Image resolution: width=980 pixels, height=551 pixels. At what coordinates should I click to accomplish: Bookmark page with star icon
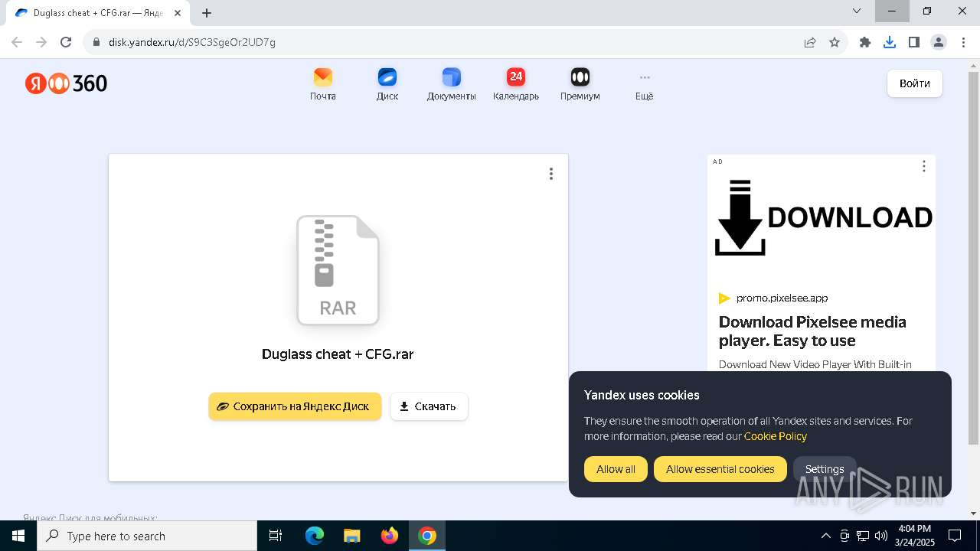coord(835,42)
